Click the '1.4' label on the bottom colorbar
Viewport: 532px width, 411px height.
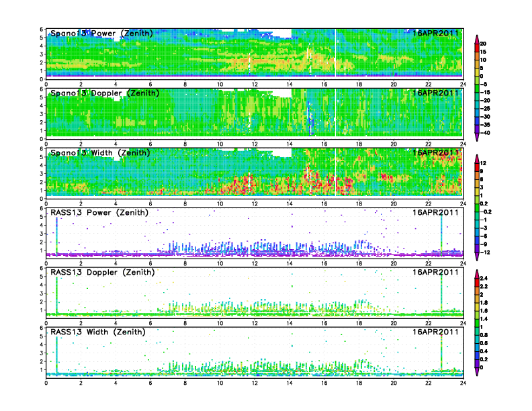point(484,319)
